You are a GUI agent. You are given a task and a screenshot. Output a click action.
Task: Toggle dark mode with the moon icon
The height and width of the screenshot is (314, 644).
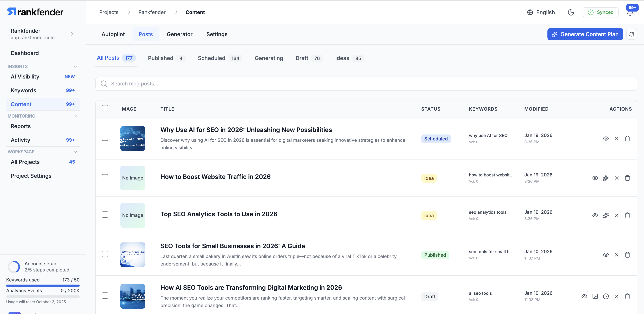tap(571, 12)
